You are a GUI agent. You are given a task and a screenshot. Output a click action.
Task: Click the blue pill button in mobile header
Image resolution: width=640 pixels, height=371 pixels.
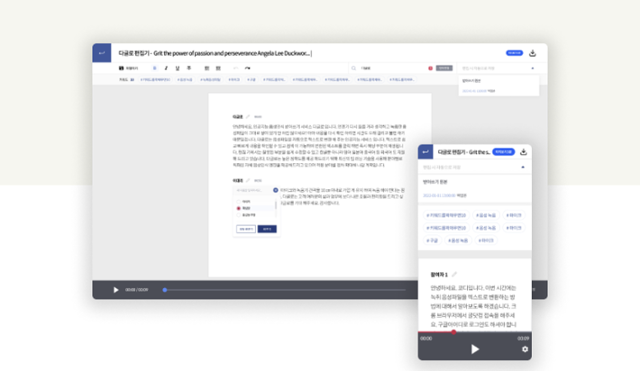pos(503,152)
